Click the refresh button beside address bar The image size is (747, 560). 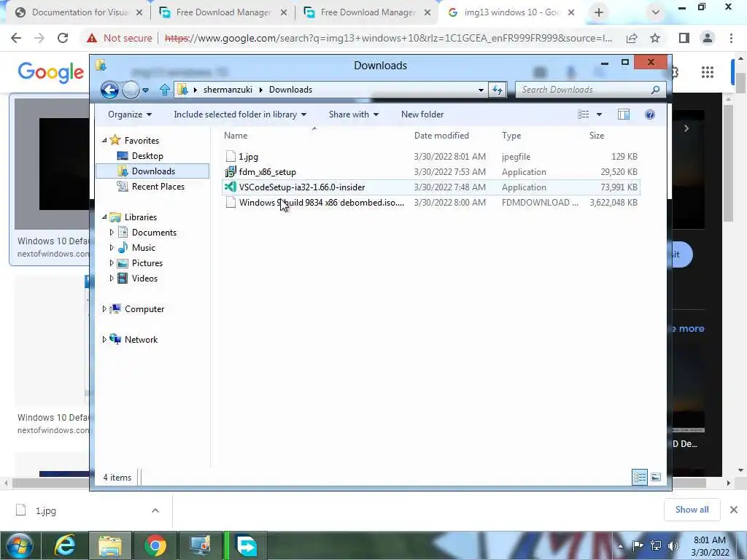[498, 90]
